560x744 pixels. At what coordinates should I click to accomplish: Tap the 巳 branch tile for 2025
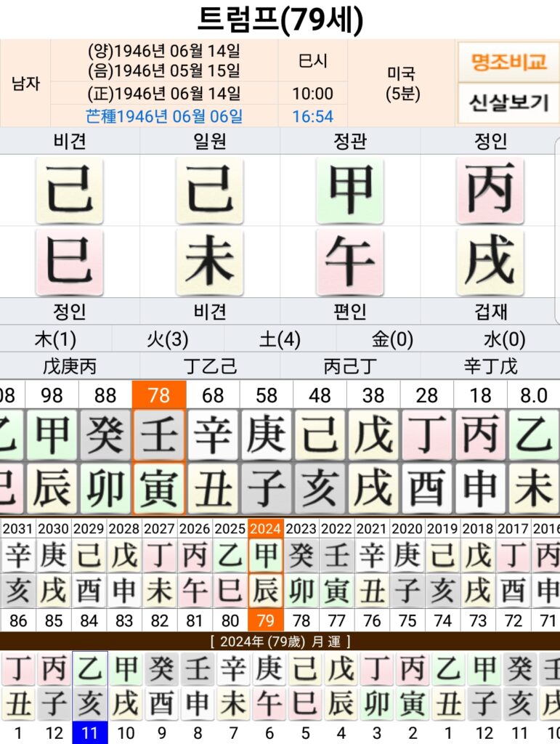[230, 590]
